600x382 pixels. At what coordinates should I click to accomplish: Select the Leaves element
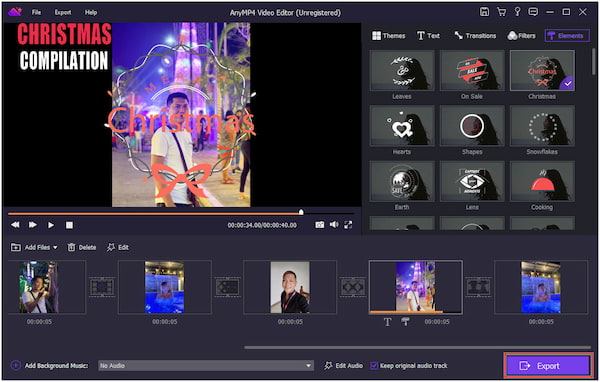402,71
